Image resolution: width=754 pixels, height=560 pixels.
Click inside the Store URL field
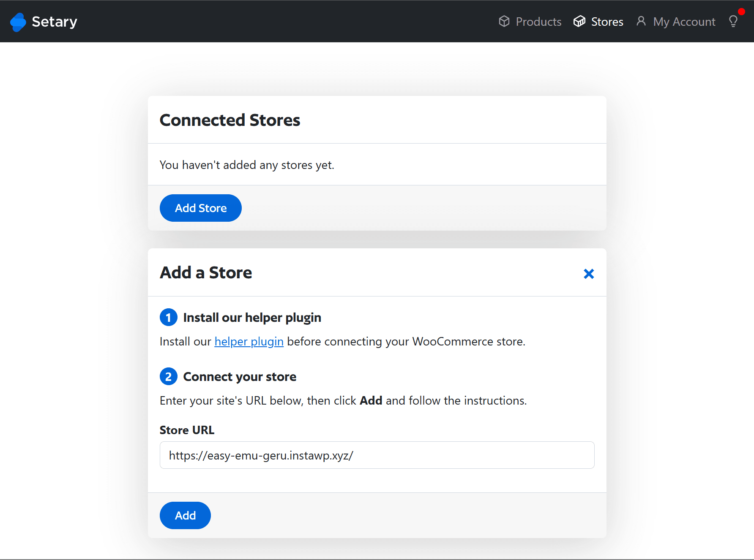[377, 455]
